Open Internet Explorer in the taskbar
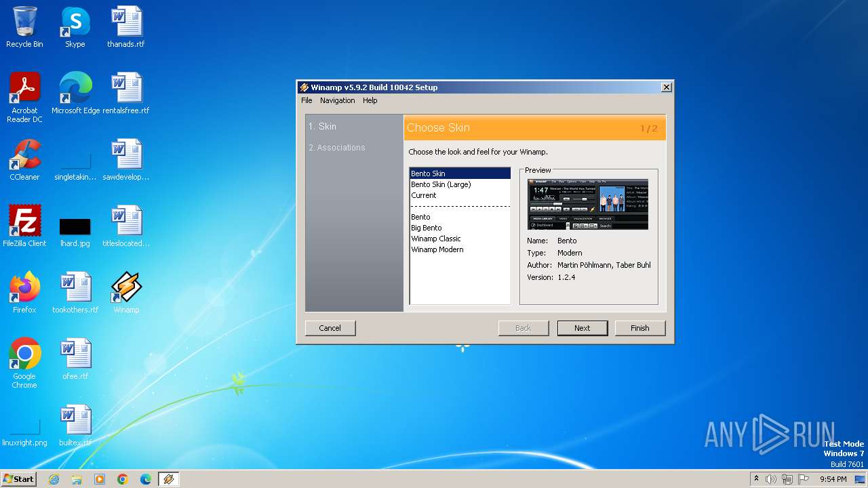The width and height of the screenshot is (868, 488). pos(54,479)
